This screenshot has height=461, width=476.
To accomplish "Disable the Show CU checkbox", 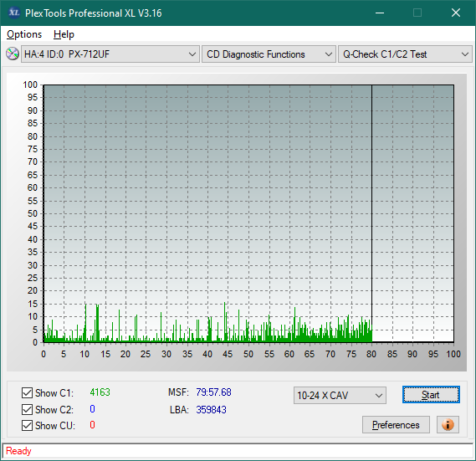I will point(27,426).
